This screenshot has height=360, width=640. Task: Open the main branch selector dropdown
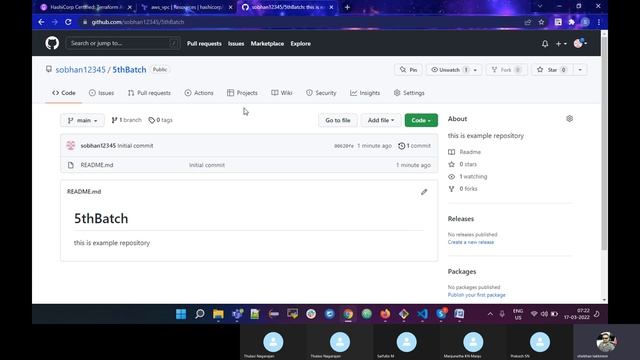82,120
